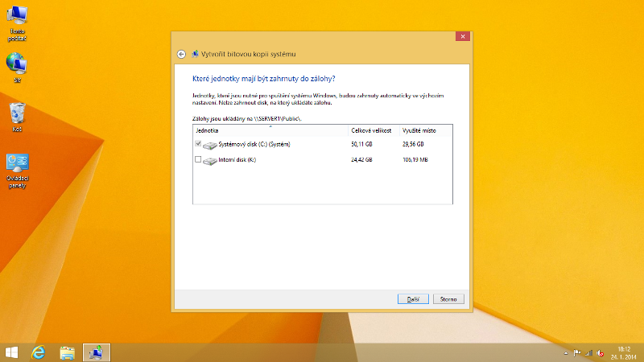Sort by the 'Celková velikost' column header
644x362 pixels.
tap(374, 130)
